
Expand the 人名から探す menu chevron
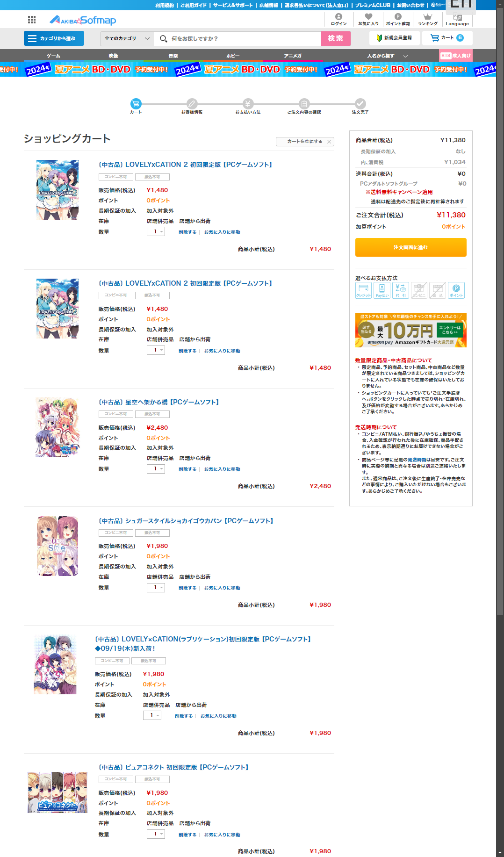(405, 56)
